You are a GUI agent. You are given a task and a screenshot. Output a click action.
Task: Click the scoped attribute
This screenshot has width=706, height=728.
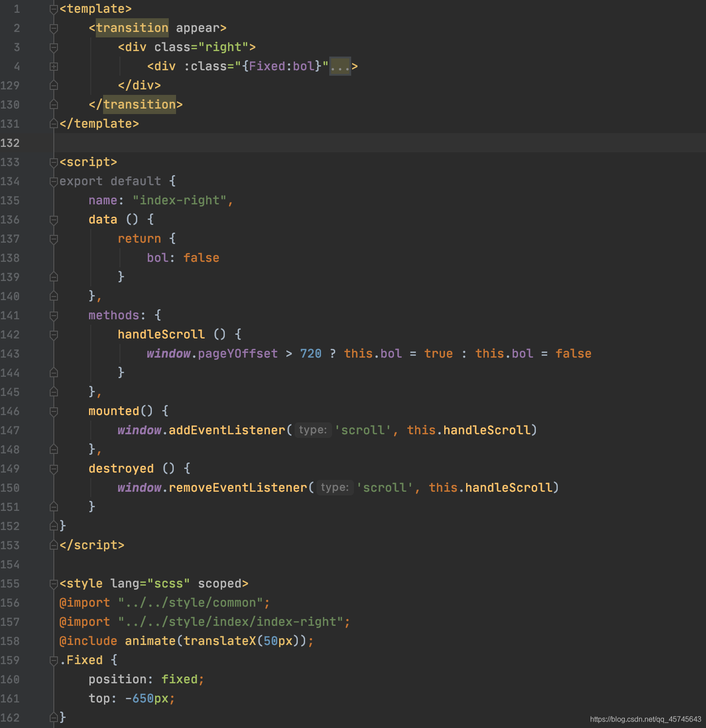tap(219, 584)
